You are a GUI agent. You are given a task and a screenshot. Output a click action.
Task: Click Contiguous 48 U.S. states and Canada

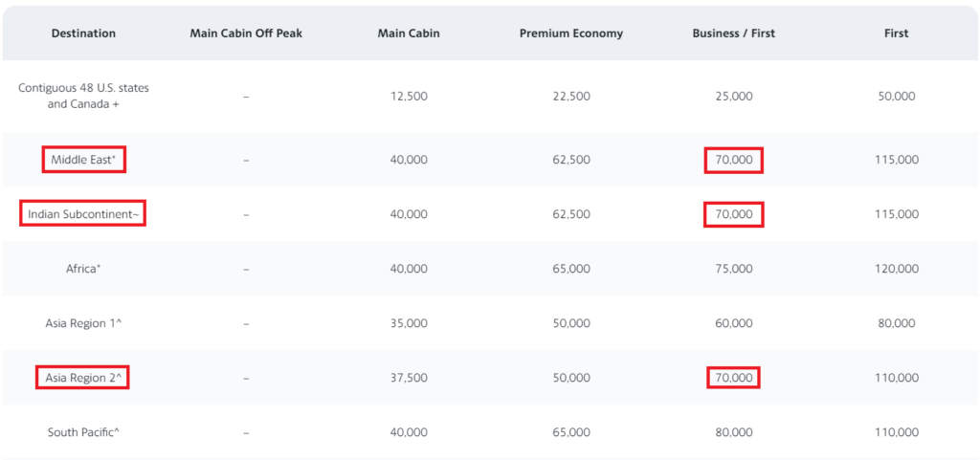tap(83, 97)
